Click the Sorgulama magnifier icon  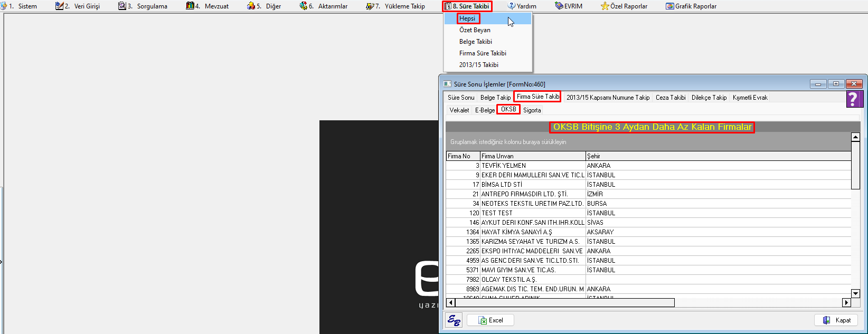click(x=122, y=6)
